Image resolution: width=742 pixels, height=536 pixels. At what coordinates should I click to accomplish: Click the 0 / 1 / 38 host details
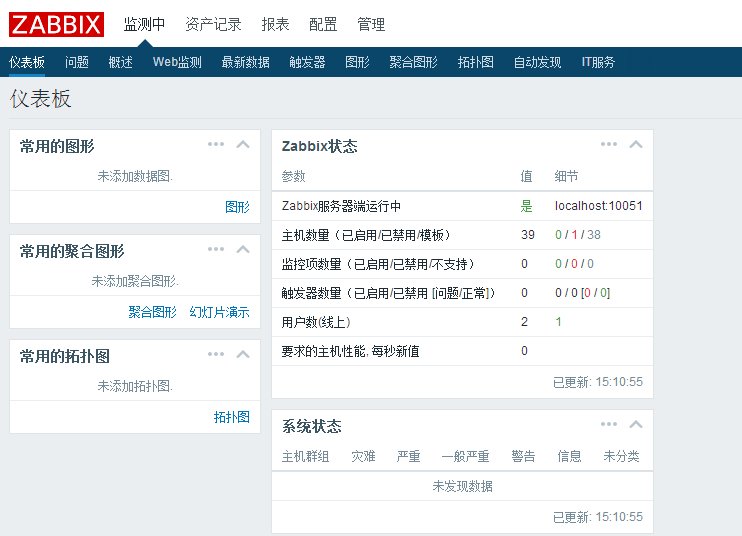tap(578, 235)
